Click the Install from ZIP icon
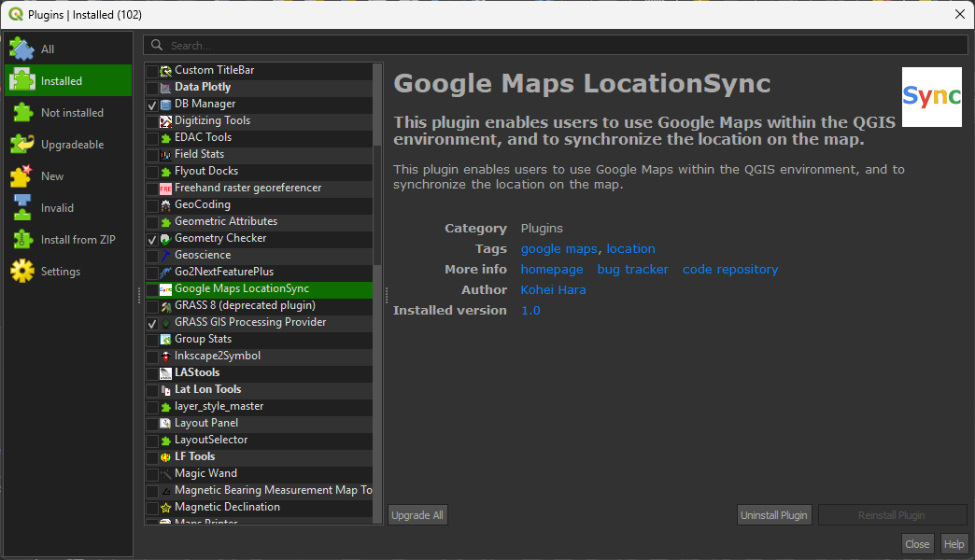Image resolution: width=975 pixels, height=560 pixels. click(21, 239)
